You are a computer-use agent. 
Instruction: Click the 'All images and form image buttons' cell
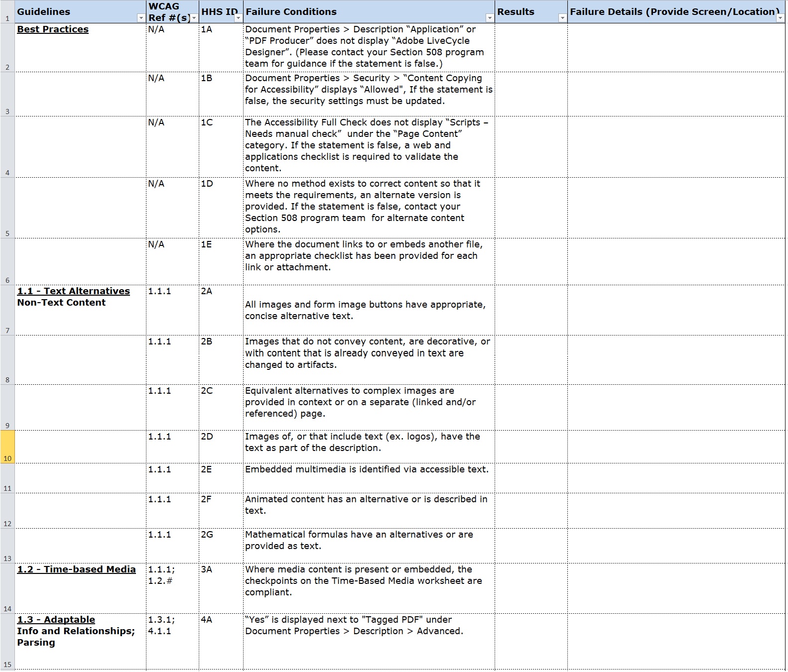[369, 310]
